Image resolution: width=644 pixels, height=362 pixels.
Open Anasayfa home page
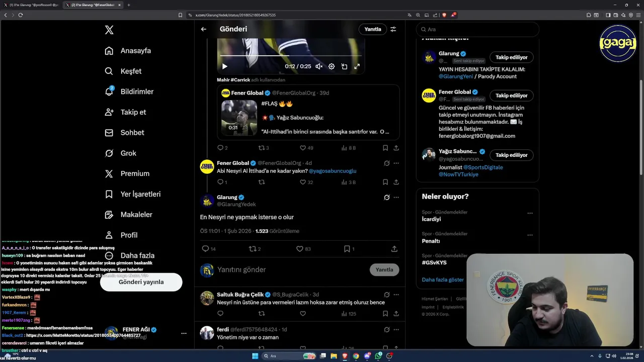click(128, 51)
